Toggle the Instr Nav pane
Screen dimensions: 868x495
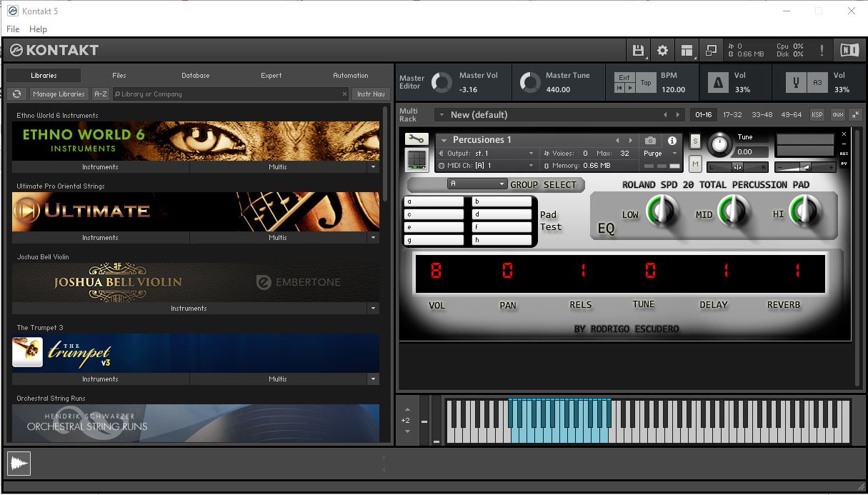click(371, 94)
